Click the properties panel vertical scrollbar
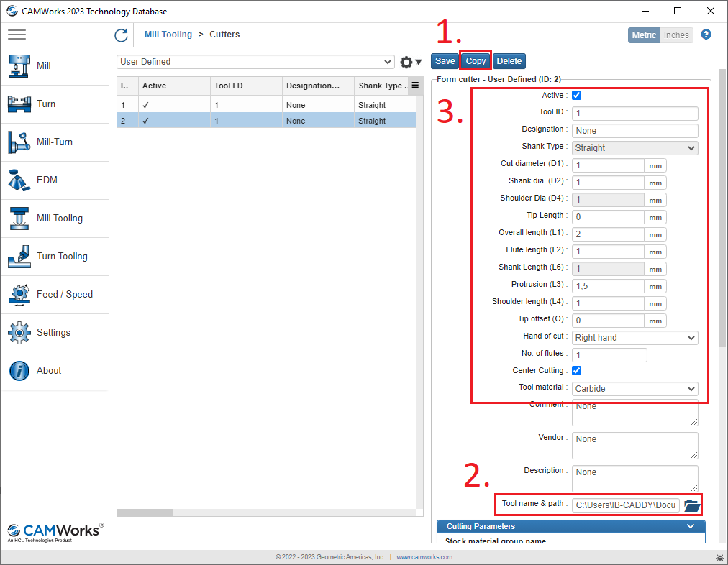The height and width of the screenshot is (565, 728). [722, 208]
